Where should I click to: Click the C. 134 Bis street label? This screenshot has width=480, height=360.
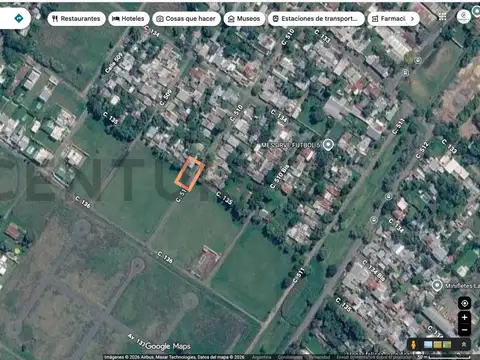374,270
